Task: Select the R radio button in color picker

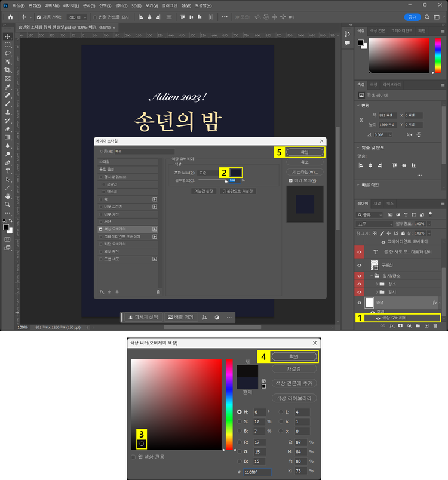Action: pos(240,442)
